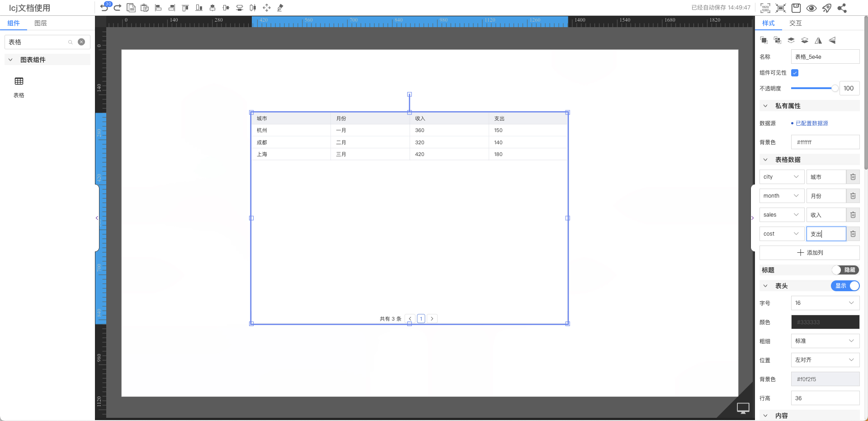Delete the city column row
Image resolution: width=868 pixels, height=421 pixels.
point(853,177)
